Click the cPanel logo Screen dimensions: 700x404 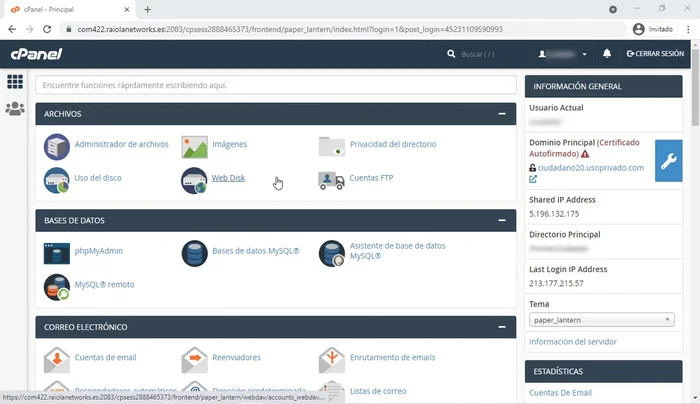click(36, 54)
